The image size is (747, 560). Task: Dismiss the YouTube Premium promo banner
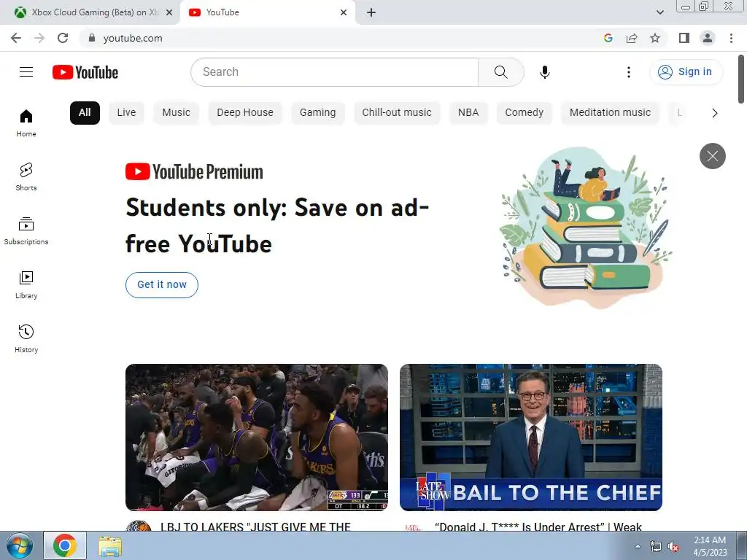pos(712,156)
